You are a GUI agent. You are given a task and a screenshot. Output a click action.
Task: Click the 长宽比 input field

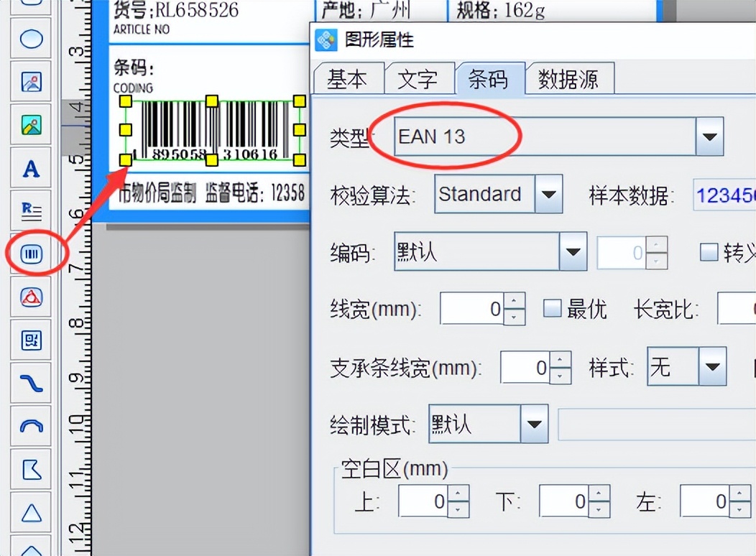pos(737,308)
